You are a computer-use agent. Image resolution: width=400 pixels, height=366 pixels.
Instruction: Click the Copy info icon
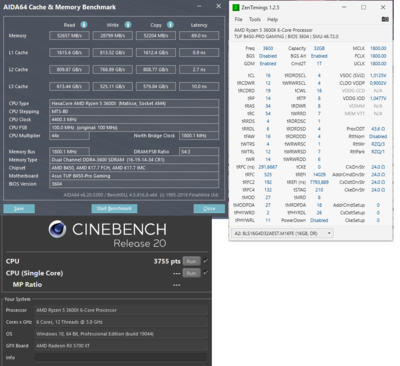tap(170, 25)
